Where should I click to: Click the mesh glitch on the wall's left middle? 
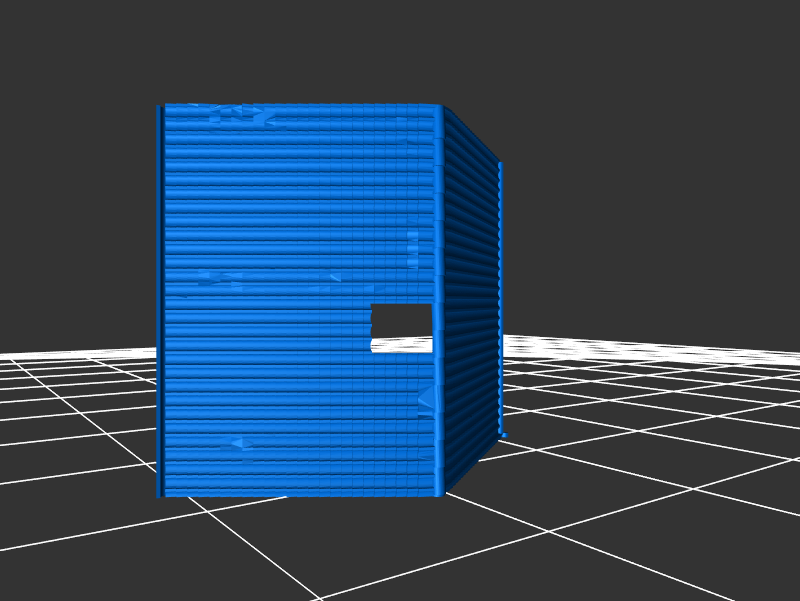[x=215, y=278]
